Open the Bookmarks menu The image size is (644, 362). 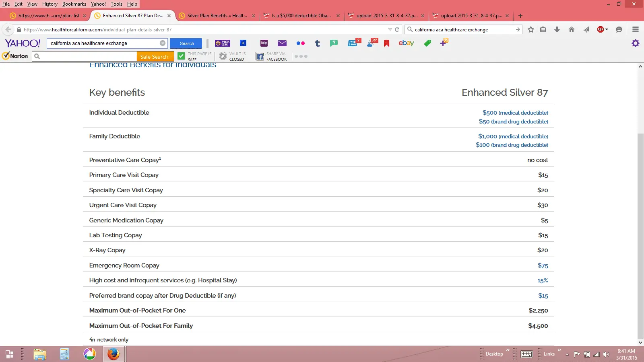coord(74,4)
